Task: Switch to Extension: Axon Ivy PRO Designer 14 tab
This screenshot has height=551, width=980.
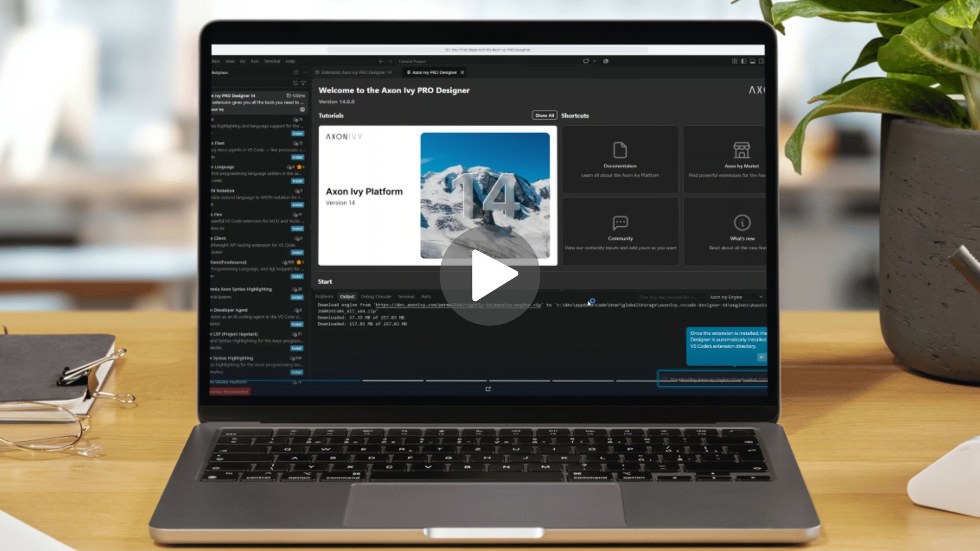Action: click(x=356, y=72)
